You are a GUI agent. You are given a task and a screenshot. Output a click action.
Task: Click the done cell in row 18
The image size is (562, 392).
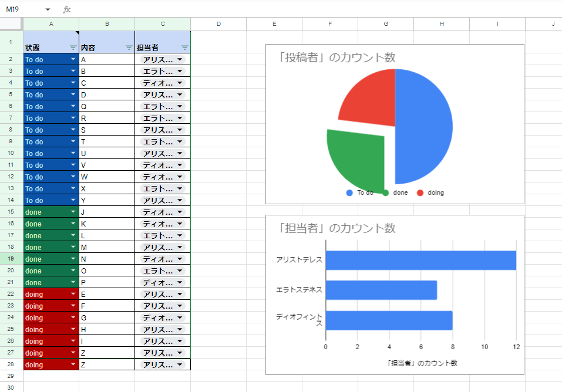(51, 247)
